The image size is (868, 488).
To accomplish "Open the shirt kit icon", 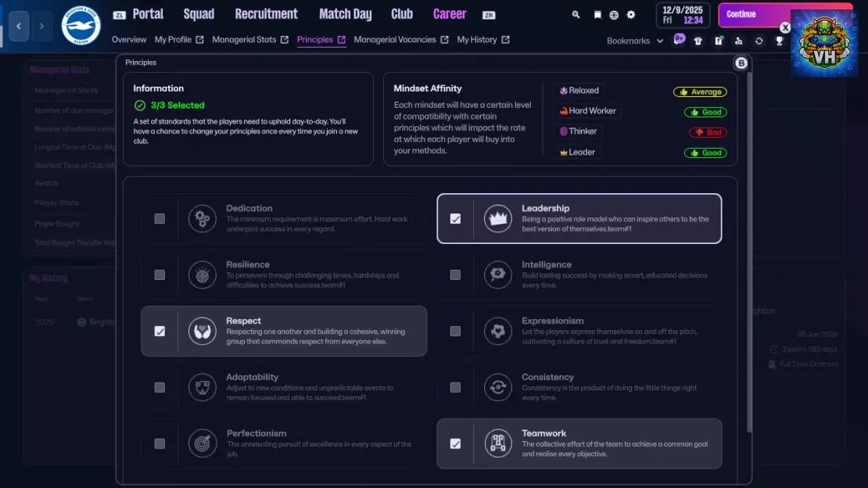I will 698,41.
